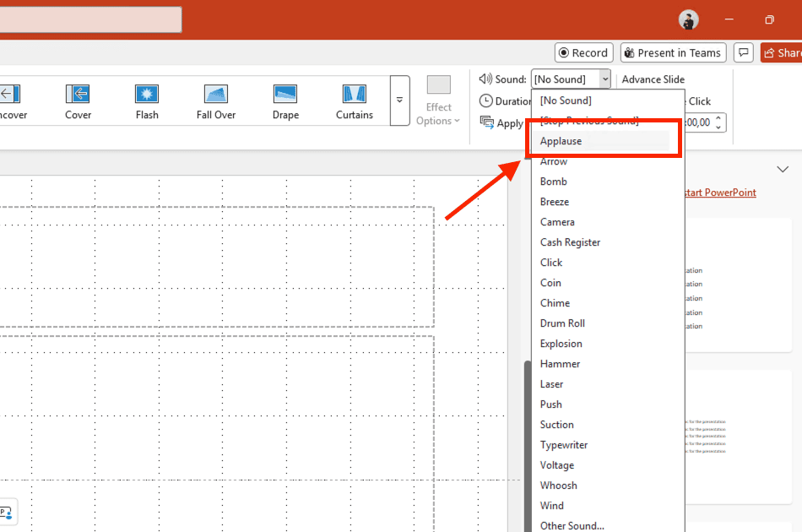Click Present in Teams button

tap(673, 52)
